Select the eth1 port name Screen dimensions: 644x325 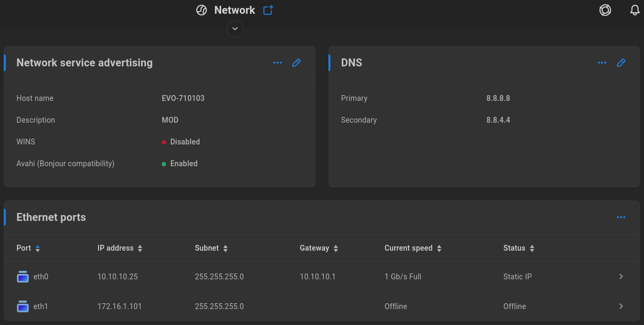41,306
